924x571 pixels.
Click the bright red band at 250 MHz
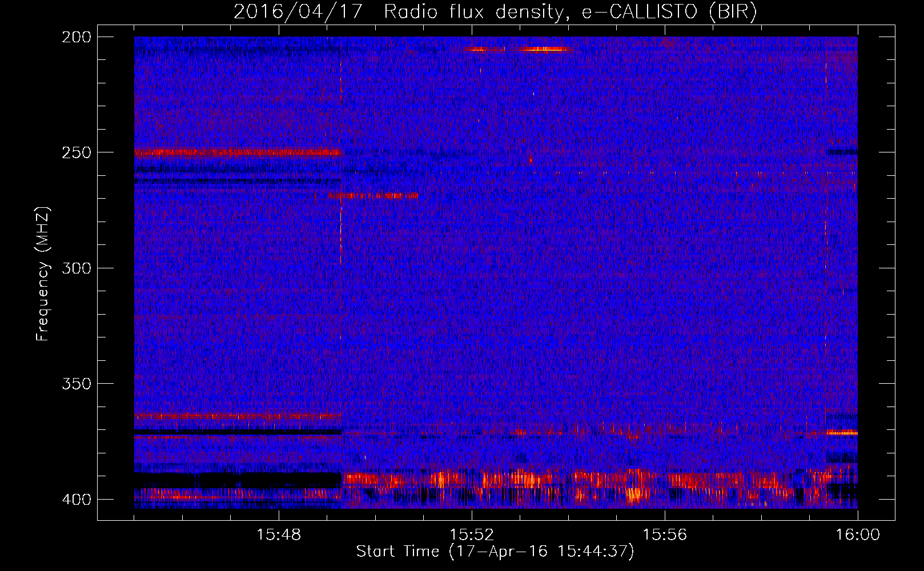[x=237, y=152]
